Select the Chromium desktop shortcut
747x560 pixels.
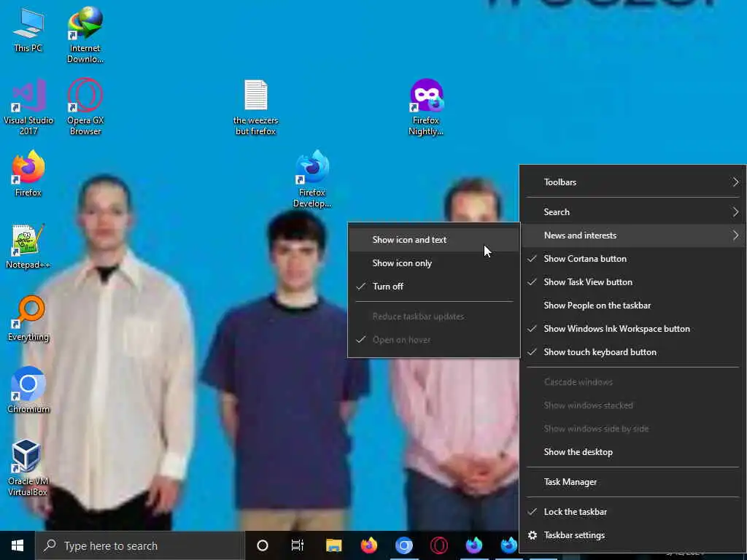coord(28,390)
